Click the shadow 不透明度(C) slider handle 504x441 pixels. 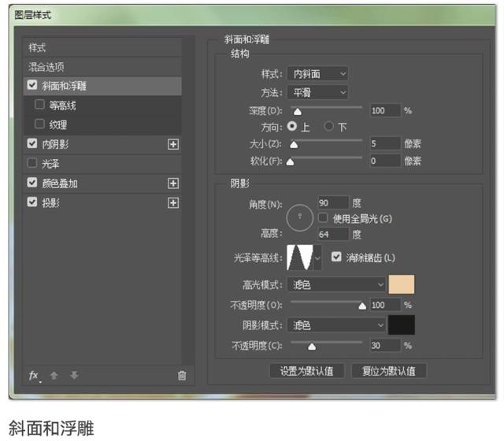312,346
